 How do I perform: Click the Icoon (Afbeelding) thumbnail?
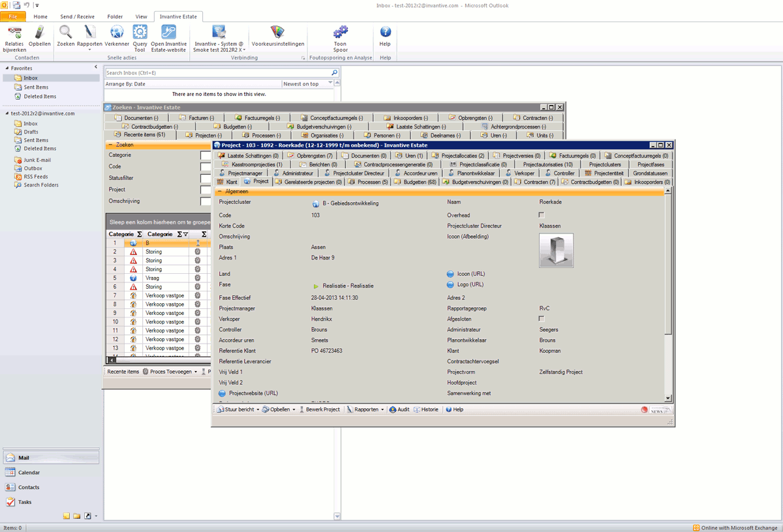pos(557,251)
